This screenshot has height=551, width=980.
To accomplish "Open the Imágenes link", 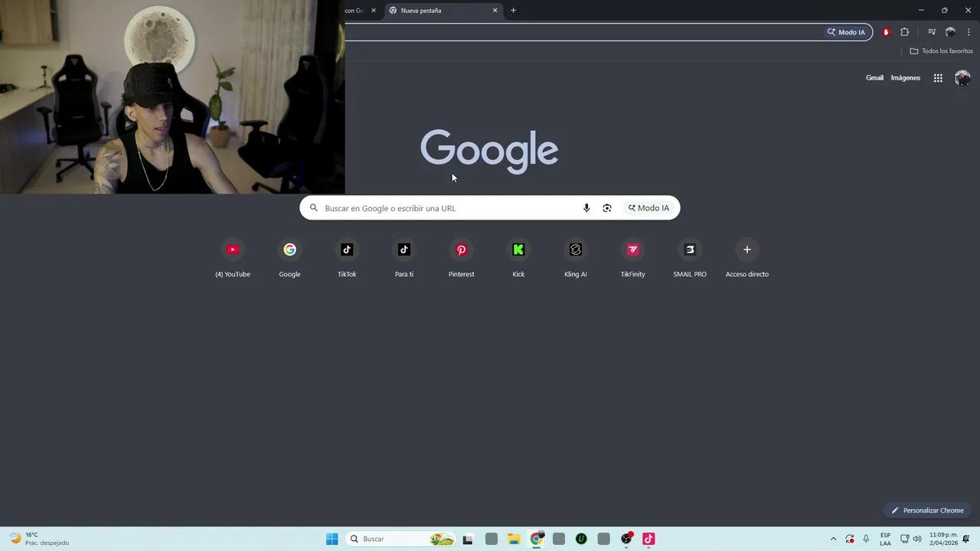I will [905, 78].
